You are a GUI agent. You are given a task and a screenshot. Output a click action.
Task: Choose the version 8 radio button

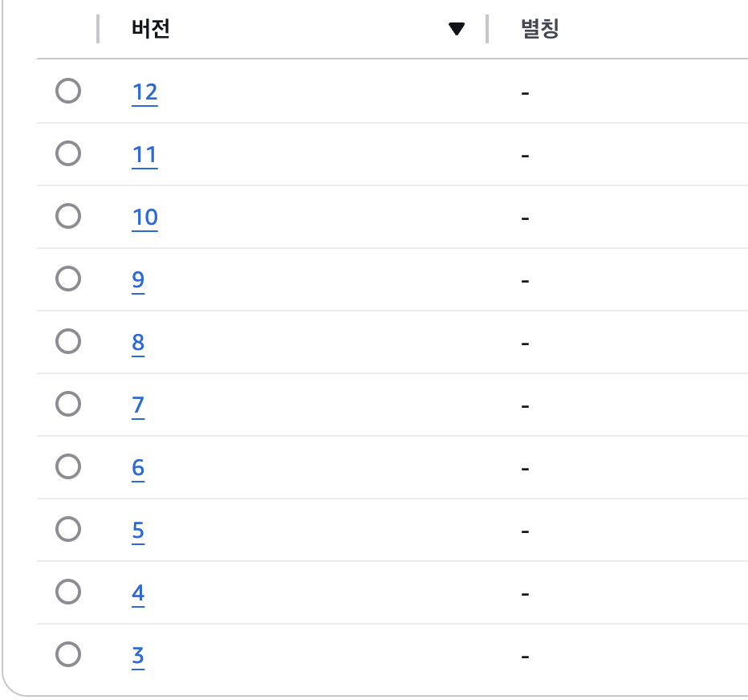68,341
